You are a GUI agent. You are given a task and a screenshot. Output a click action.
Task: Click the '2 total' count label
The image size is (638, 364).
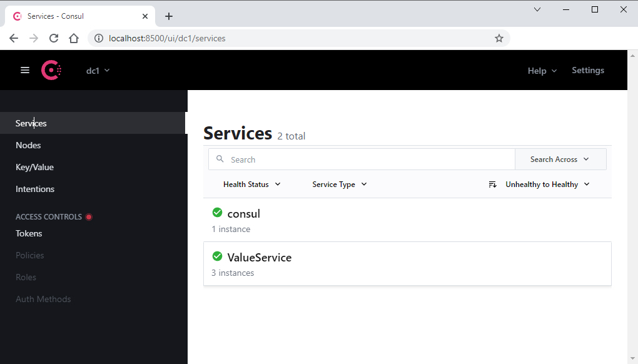coord(291,136)
